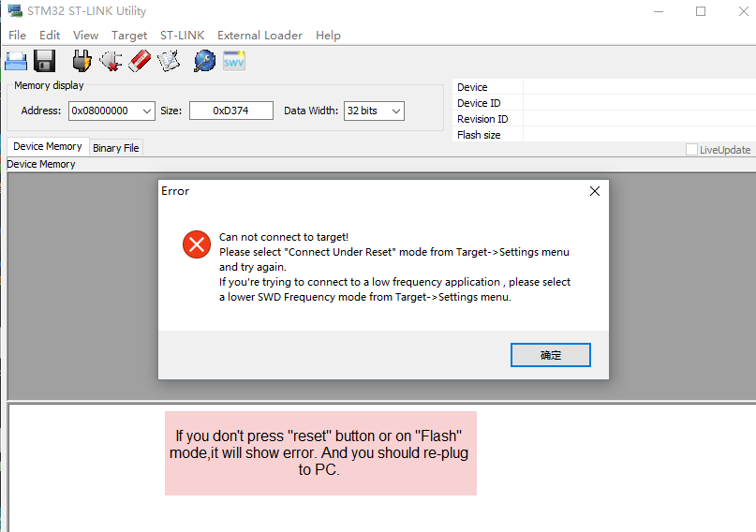Switch to the Device Memory tab
The height and width of the screenshot is (532, 756).
click(48, 146)
